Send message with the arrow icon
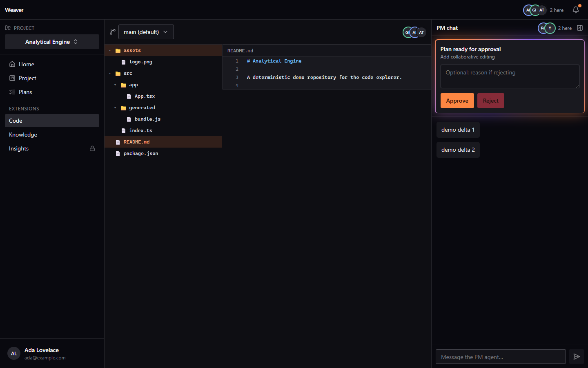588x368 pixels. click(x=577, y=357)
